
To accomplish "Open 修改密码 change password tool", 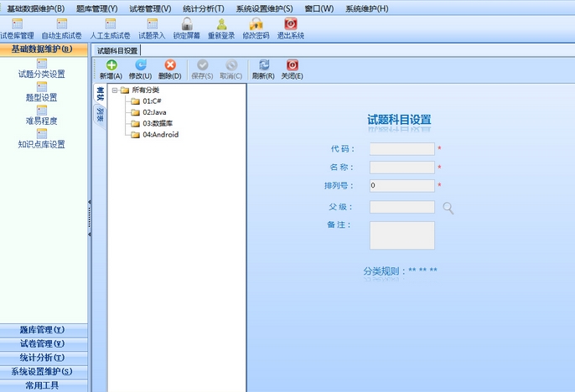I will (256, 24).
